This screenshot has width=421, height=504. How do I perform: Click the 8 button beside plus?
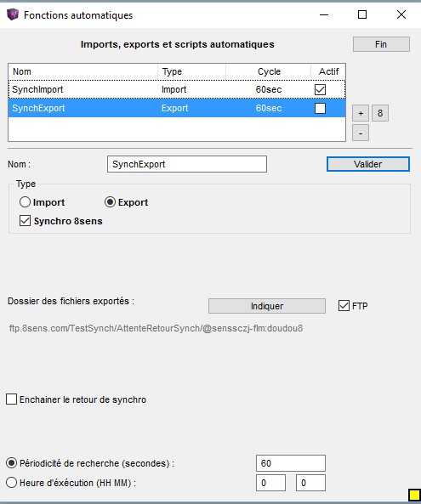click(380, 113)
